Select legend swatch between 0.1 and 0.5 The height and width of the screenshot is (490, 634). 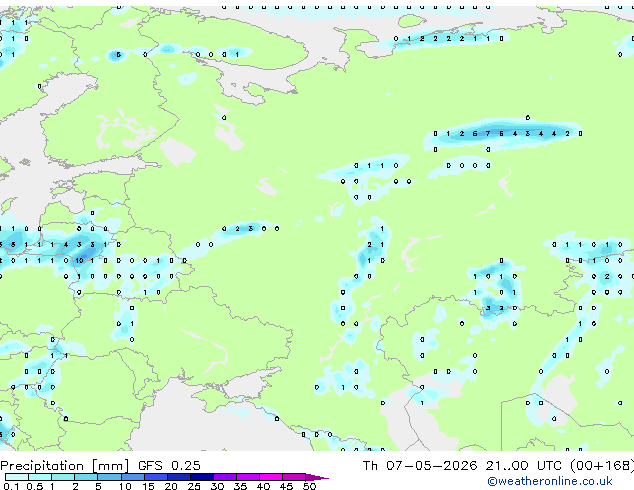pos(17,477)
